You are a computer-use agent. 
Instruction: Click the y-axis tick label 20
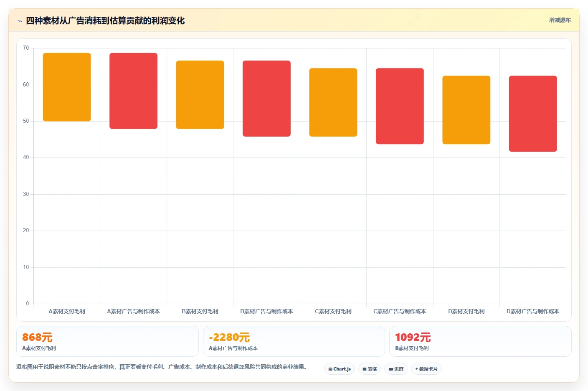[x=26, y=231]
